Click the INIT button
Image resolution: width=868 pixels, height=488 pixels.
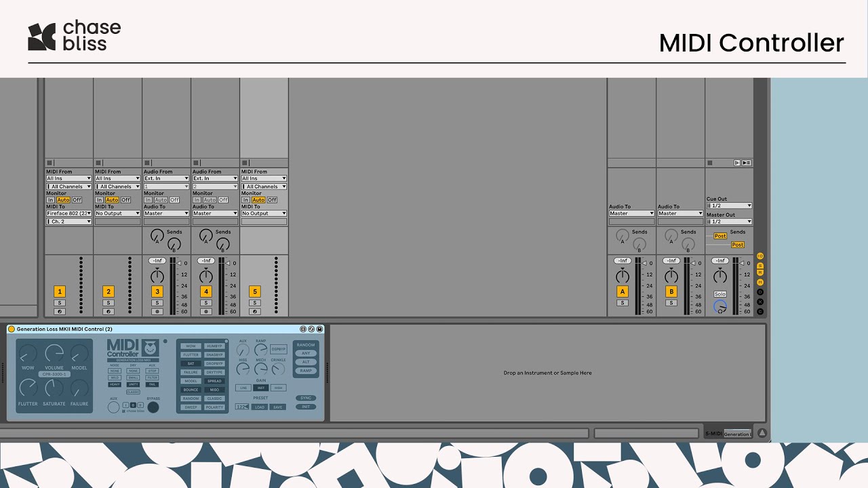pyautogui.click(x=306, y=407)
